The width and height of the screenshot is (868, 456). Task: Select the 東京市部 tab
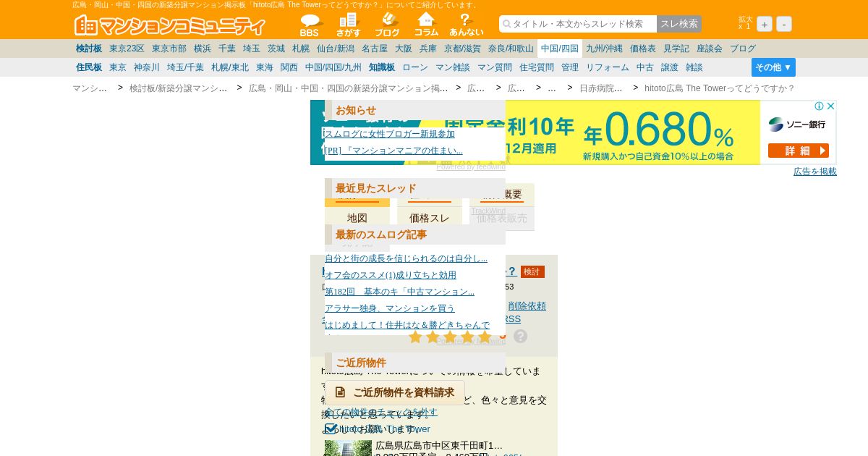(169, 48)
